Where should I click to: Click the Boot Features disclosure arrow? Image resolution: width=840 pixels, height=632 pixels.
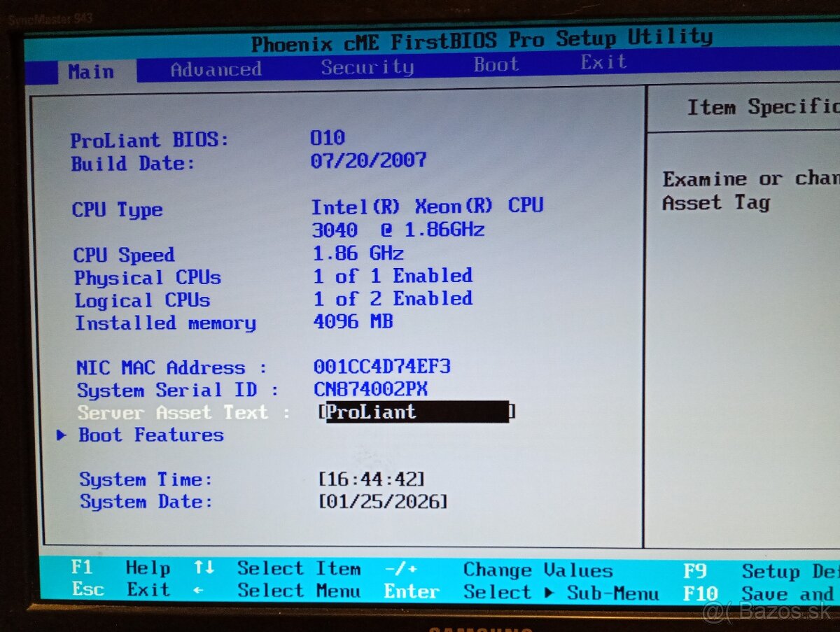[59, 435]
